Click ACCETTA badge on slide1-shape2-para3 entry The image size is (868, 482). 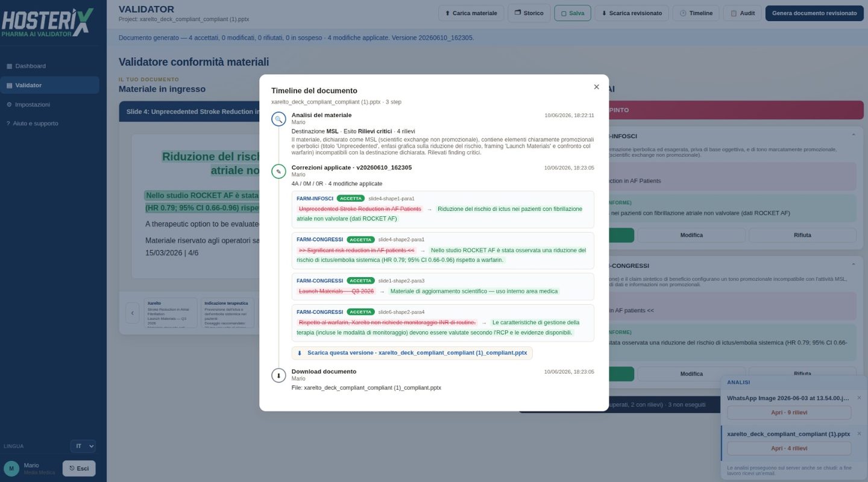click(x=360, y=281)
